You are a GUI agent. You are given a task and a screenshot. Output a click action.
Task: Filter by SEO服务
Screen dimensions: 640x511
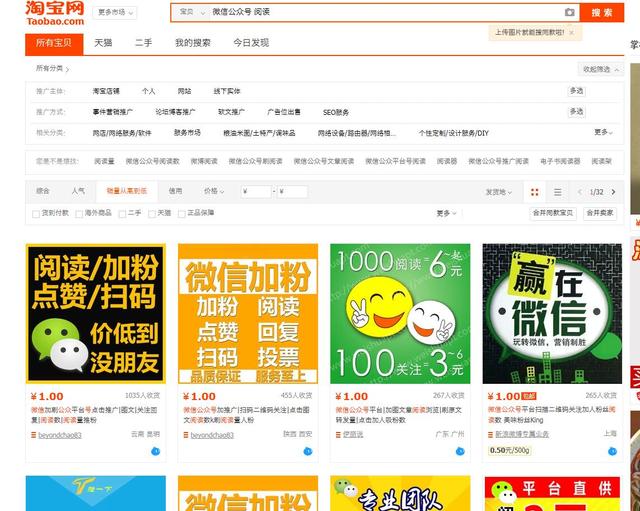pyautogui.click(x=336, y=112)
